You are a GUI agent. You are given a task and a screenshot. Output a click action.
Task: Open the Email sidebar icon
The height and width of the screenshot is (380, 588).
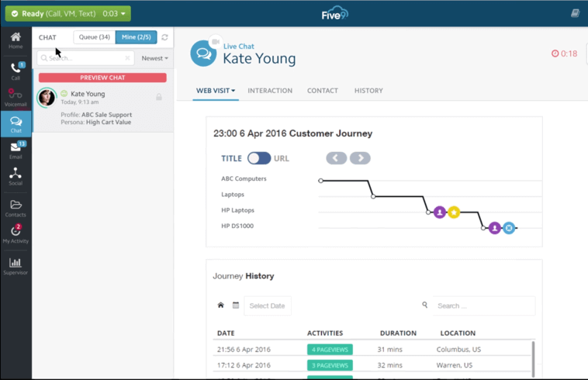click(x=16, y=150)
